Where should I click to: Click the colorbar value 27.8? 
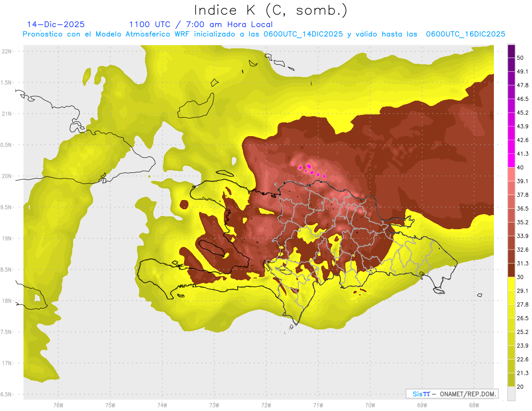coord(523,305)
